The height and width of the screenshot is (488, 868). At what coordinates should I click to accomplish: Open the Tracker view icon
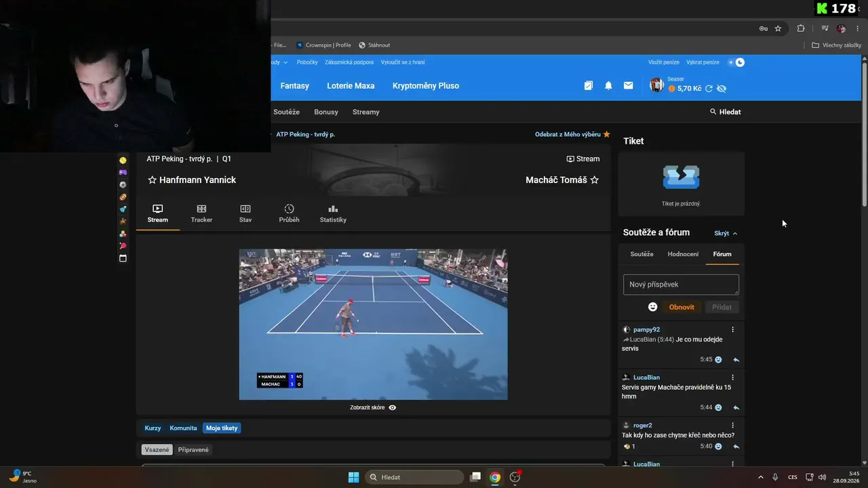click(x=201, y=209)
